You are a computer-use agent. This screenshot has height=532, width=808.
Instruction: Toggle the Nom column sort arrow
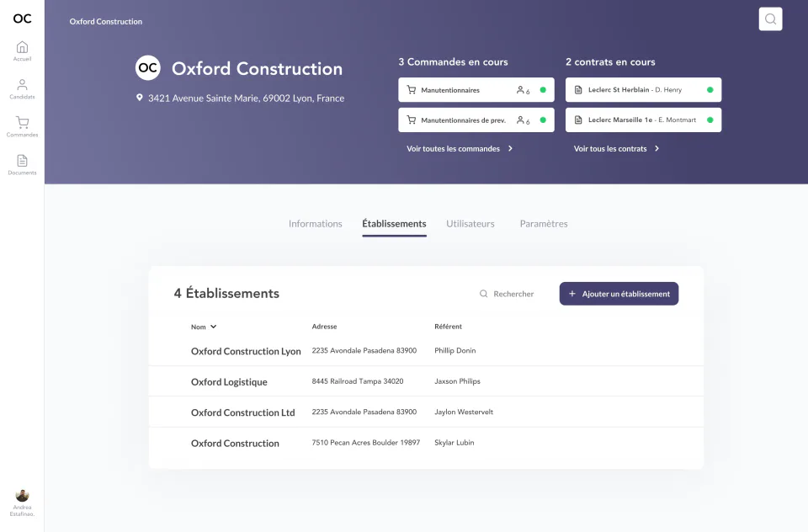(x=213, y=327)
